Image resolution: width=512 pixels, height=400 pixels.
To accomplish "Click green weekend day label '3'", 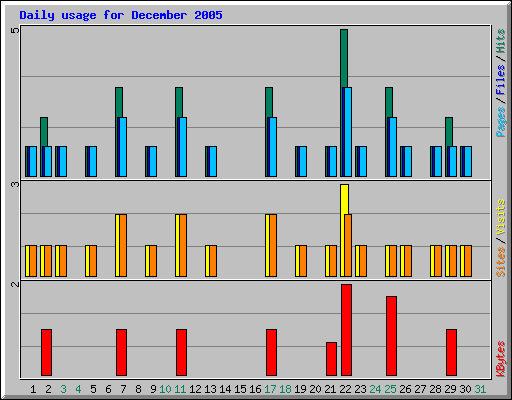I will [63, 389].
